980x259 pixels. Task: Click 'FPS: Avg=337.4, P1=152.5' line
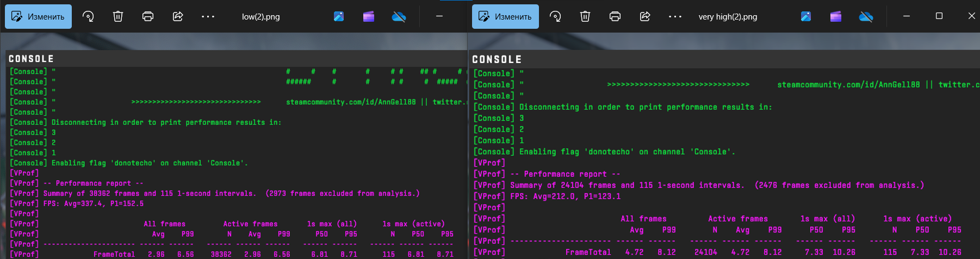tap(94, 204)
